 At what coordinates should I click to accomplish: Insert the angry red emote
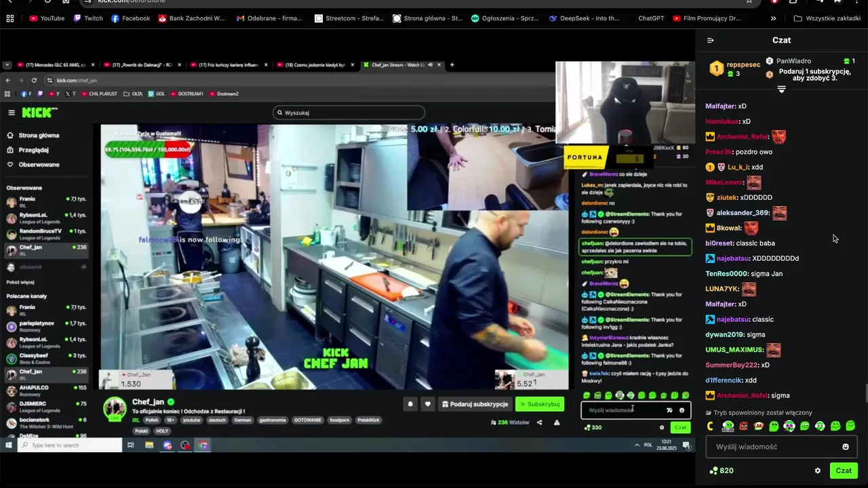click(743, 426)
